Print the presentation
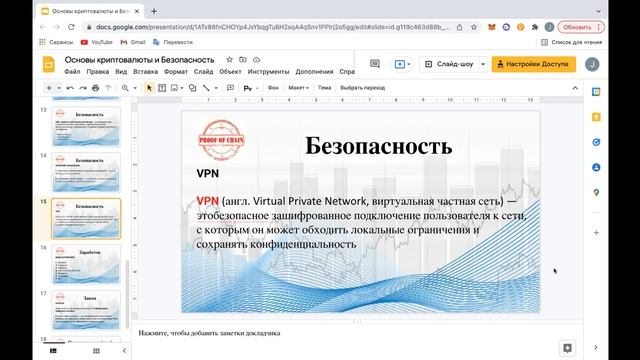 [x=96, y=88]
